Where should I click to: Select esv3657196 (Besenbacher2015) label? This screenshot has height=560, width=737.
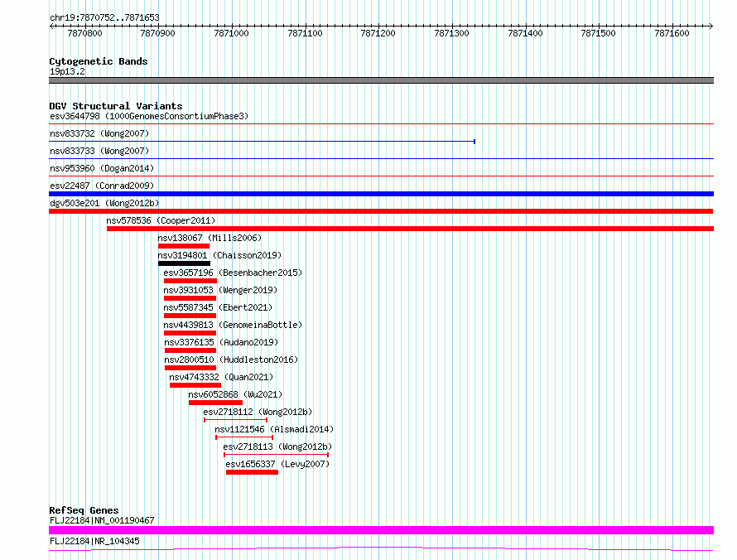point(233,273)
